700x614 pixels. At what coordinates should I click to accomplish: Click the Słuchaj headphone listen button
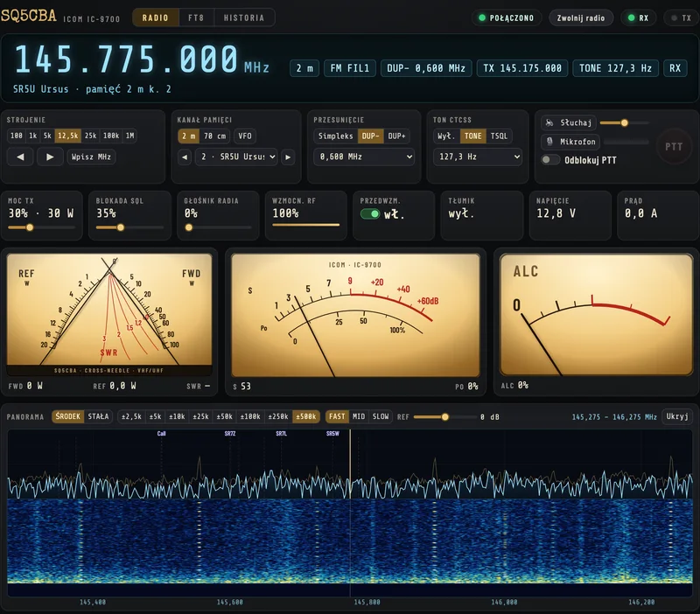(569, 122)
